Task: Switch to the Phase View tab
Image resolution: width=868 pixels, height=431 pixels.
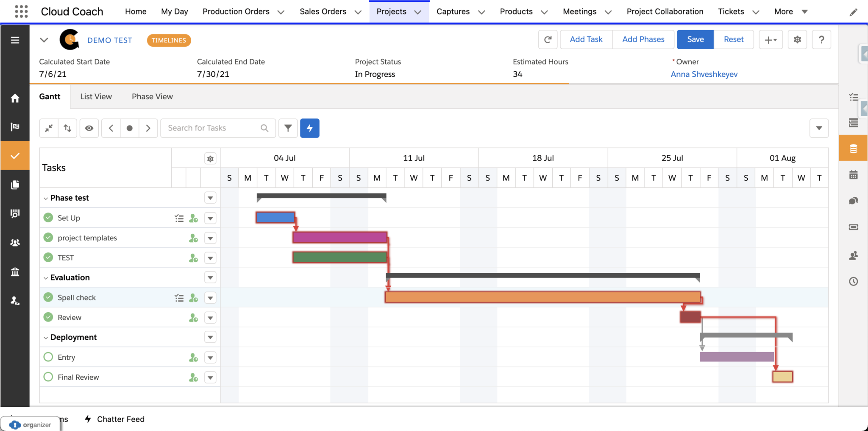Action: [152, 96]
